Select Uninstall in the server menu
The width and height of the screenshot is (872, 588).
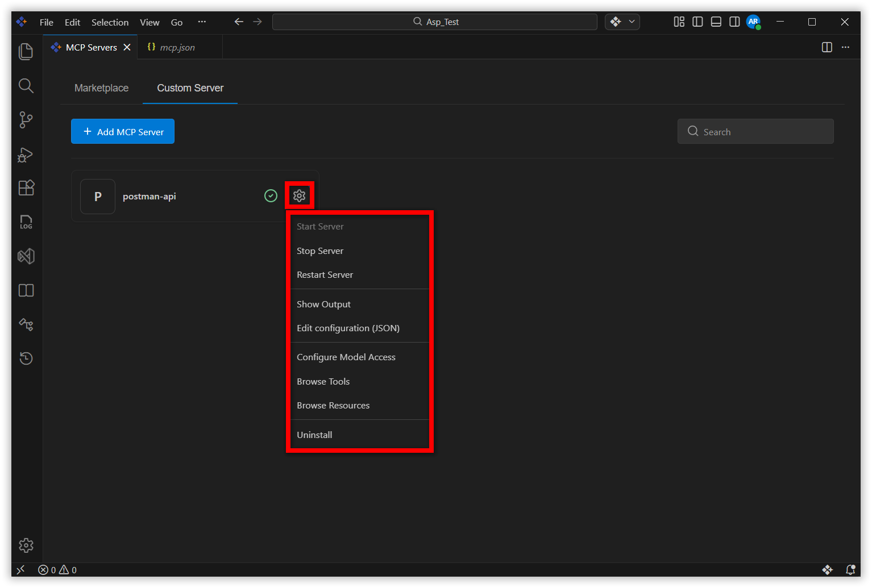(x=314, y=435)
